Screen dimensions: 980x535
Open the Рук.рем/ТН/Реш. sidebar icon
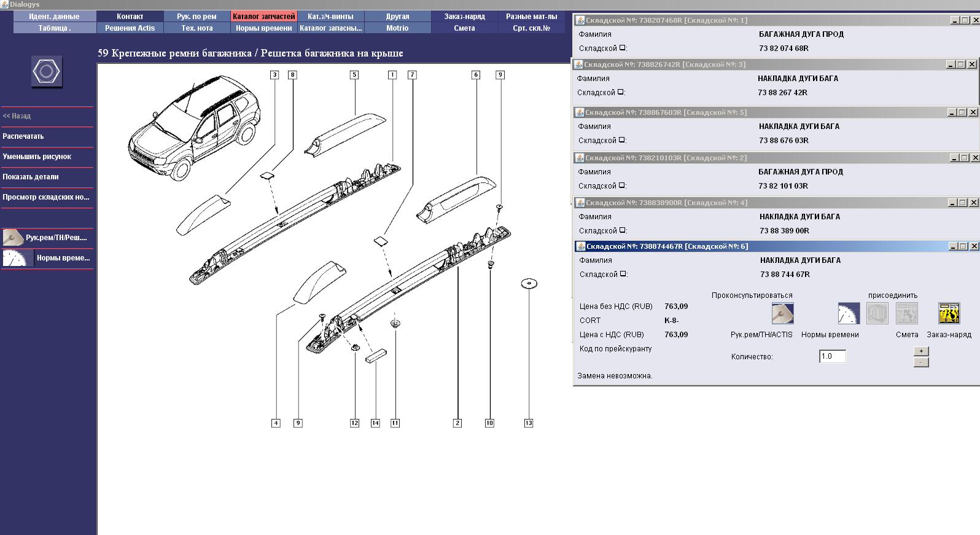[x=13, y=238]
